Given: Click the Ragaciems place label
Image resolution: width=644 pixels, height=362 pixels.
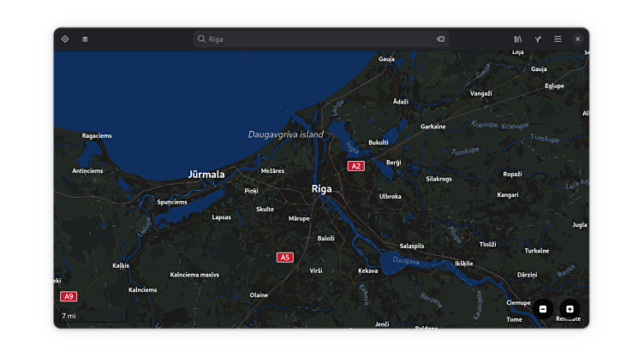Looking at the screenshot, I should [x=97, y=136].
